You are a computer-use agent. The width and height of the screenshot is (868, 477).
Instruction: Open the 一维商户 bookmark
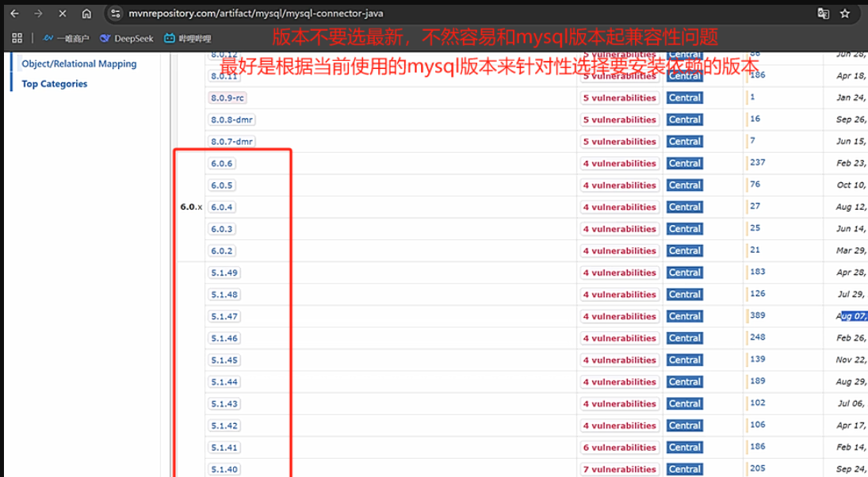click(66, 38)
